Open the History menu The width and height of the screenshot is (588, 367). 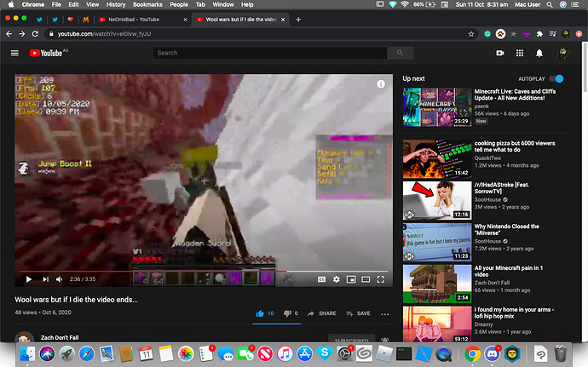click(x=116, y=4)
